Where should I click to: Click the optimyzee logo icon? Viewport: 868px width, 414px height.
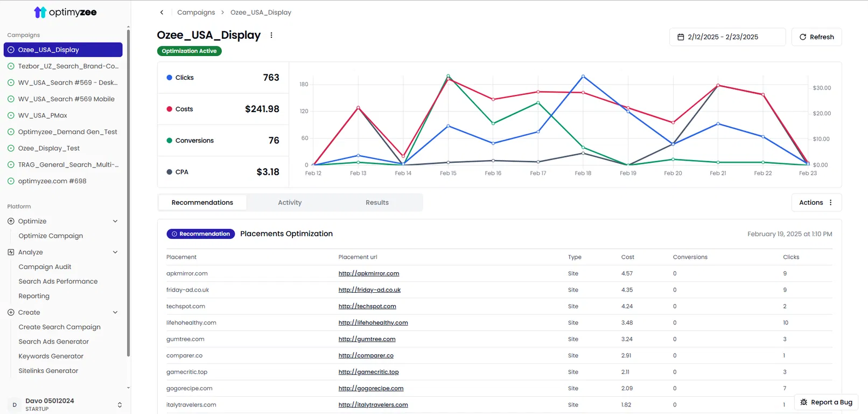click(x=40, y=12)
